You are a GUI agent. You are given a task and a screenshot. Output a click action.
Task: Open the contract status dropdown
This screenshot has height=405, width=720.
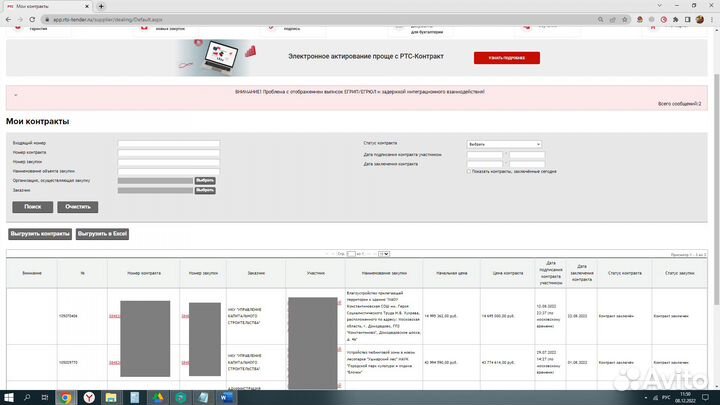point(504,144)
